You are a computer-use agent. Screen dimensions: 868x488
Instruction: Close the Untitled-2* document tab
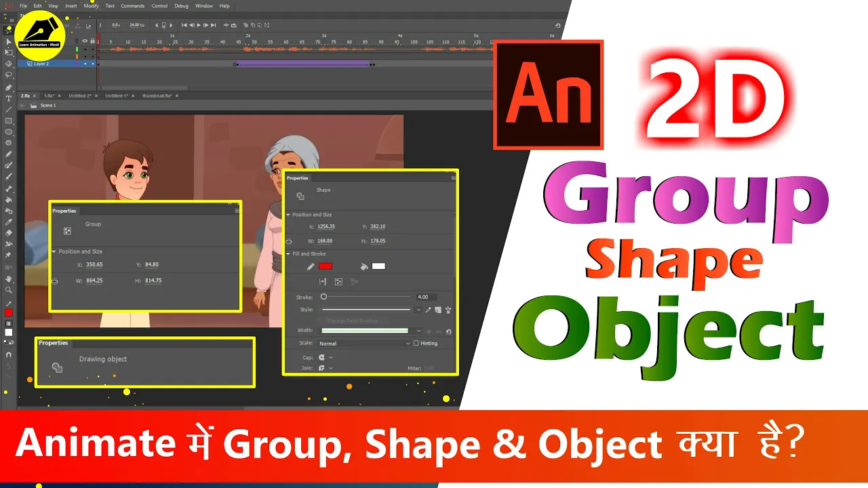point(96,96)
